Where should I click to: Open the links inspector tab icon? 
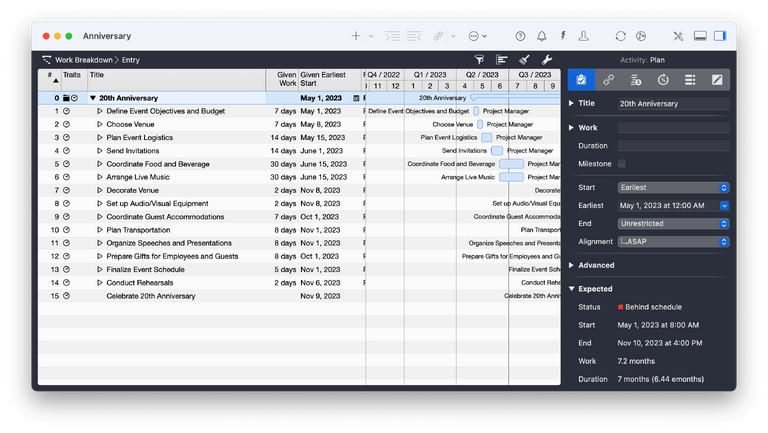tap(608, 79)
